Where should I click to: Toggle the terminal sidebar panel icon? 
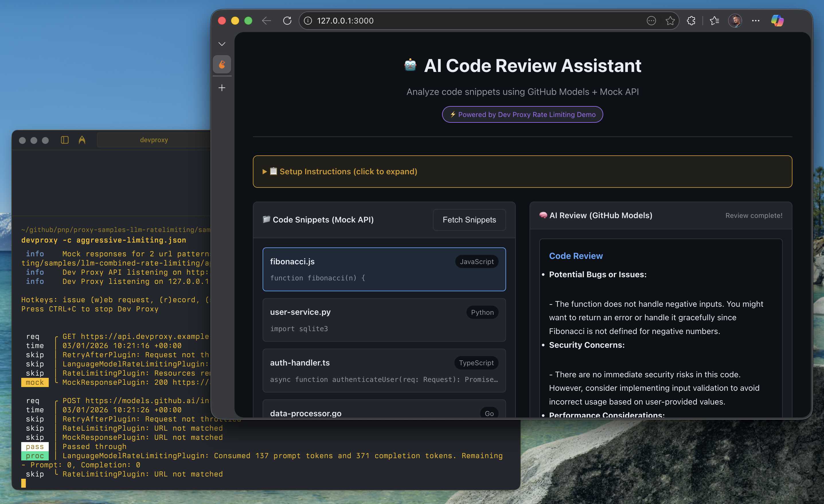pos(64,140)
